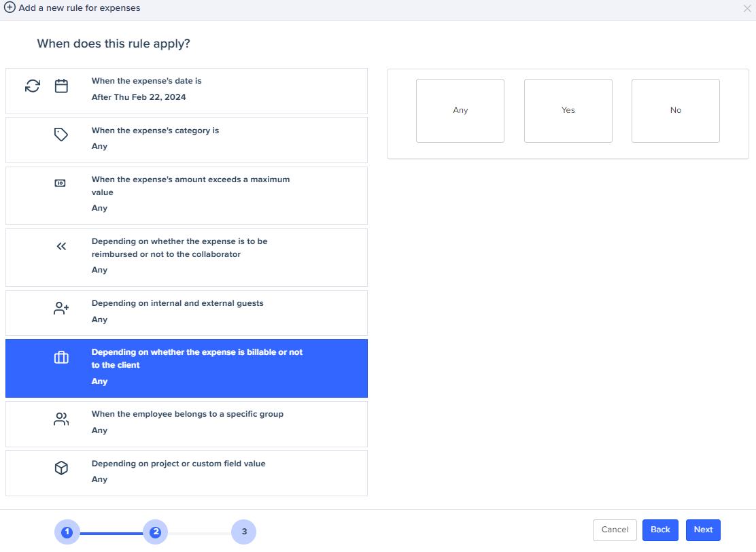
Task: Click the tag icon for expense category
Action: (x=61, y=135)
